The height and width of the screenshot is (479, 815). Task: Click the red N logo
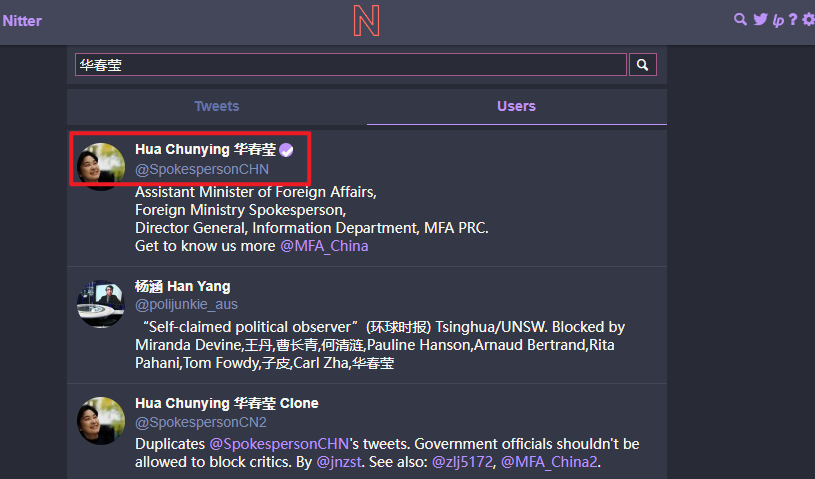click(366, 21)
